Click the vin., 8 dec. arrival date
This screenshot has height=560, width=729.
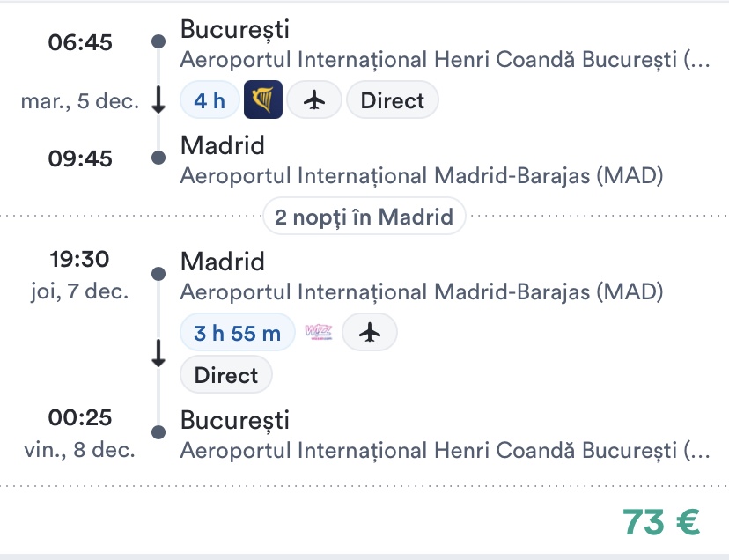(80, 450)
